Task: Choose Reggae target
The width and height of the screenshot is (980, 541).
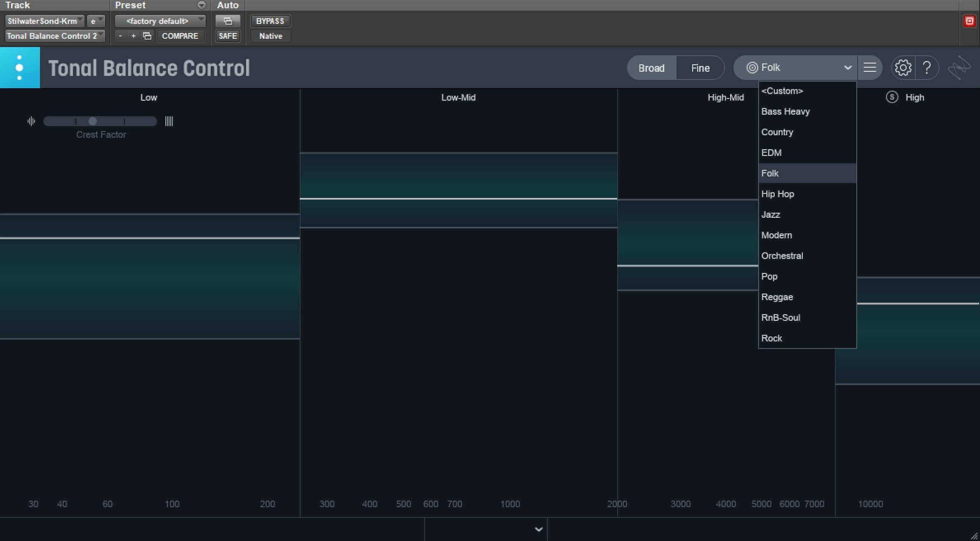Action: [x=807, y=297]
